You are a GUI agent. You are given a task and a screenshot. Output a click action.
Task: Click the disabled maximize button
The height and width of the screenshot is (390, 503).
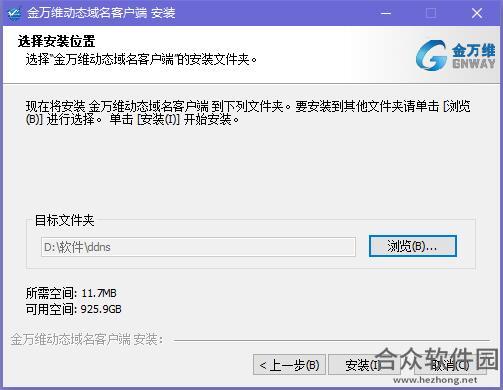431,13
